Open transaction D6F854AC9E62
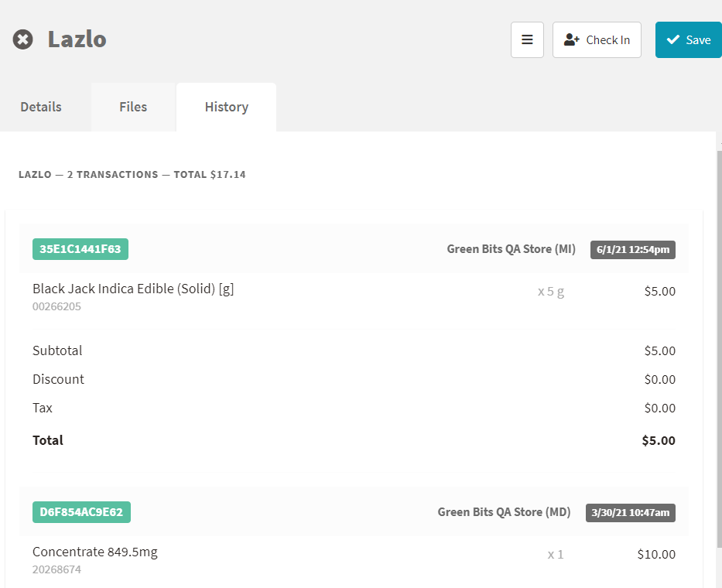The width and height of the screenshot is (722, 588). click(x=81, y=512)
